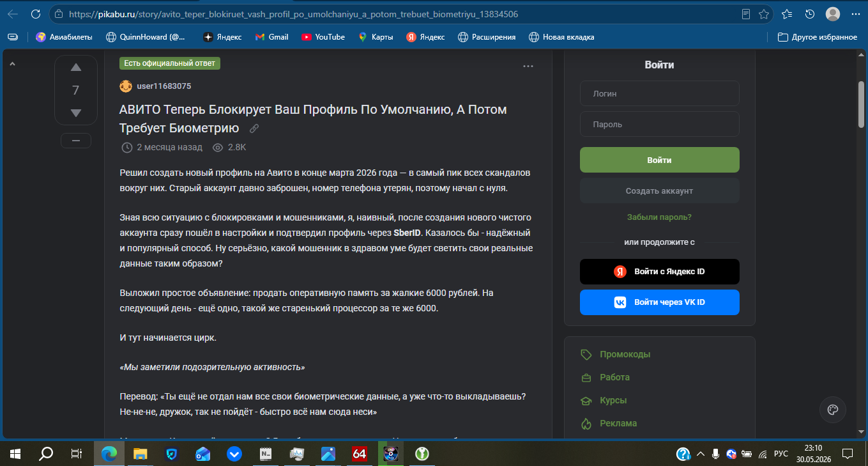
Task: Click the Промокоды tag icon
Action: (586, 354)
